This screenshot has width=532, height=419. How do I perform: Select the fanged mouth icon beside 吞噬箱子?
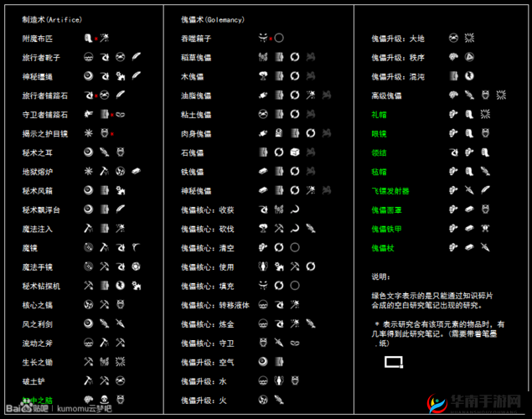263,38
